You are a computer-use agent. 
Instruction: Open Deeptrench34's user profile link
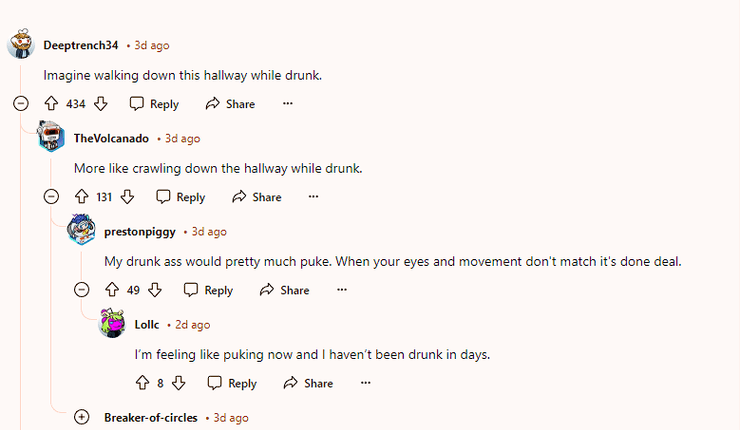(x=81, y=45)
